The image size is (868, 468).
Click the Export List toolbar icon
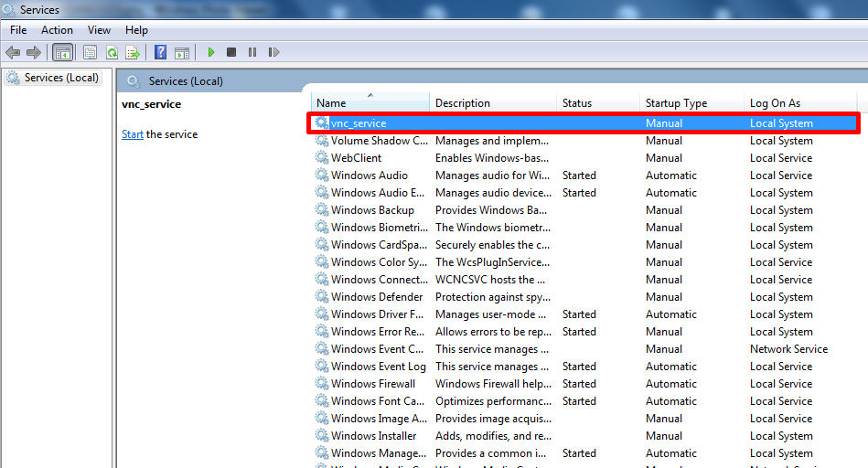point(133,53)
